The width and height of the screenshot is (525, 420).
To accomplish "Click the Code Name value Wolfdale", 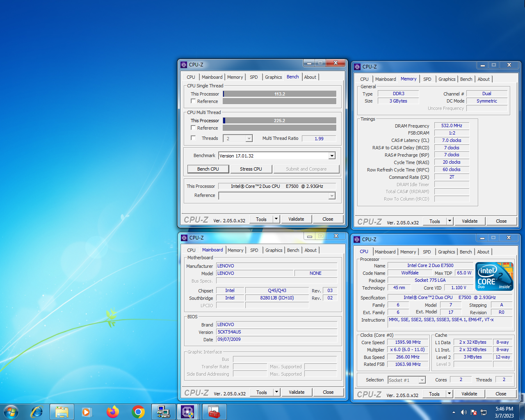I will pos(410,273).
